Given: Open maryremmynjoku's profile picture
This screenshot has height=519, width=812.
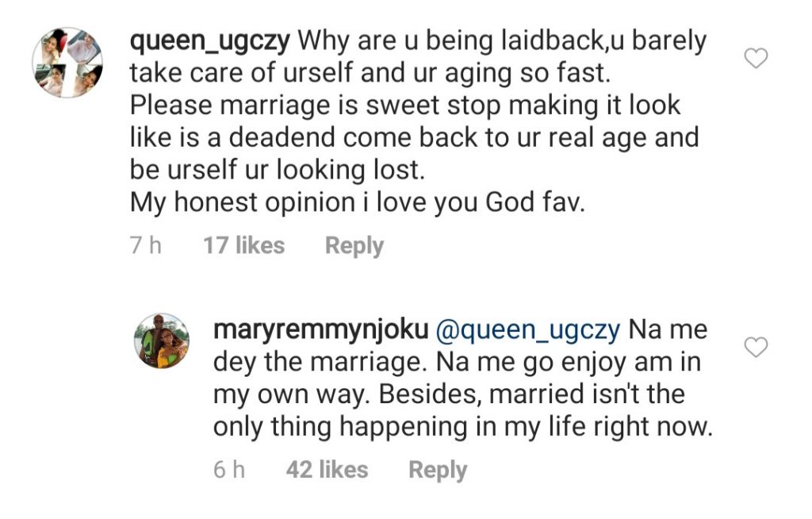Looking at the screenshot, I should (x=162, y=341).
